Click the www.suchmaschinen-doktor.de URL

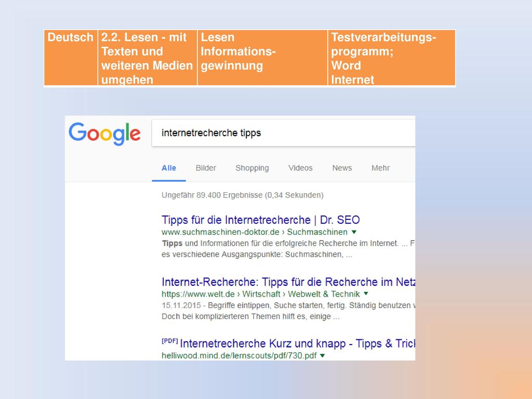click(x=220, y=232)
